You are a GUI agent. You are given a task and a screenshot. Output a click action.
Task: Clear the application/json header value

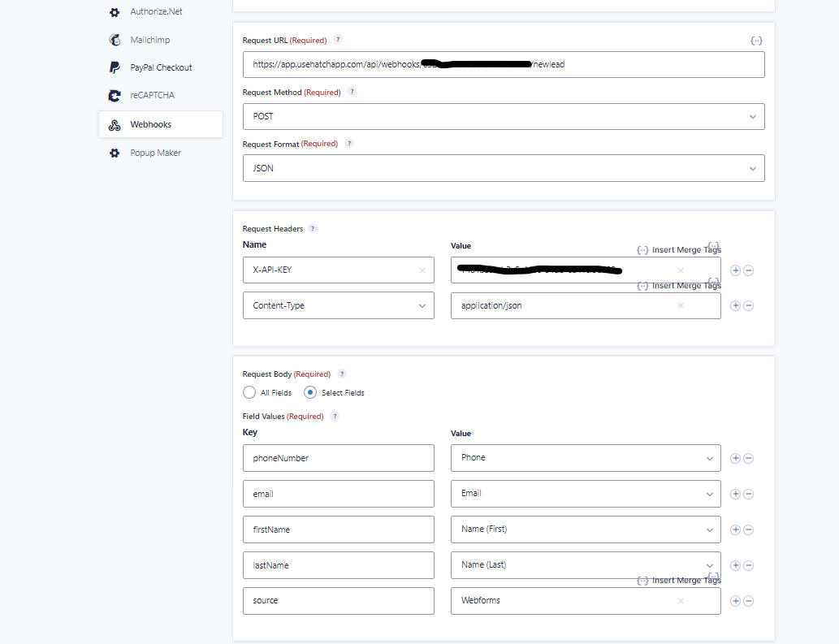[x=680, y=305]
